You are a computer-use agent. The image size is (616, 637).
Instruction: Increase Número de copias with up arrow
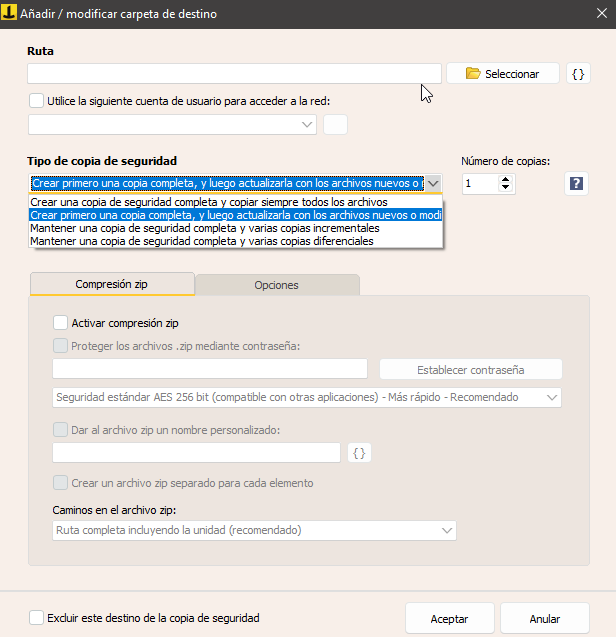coord(505,179)
